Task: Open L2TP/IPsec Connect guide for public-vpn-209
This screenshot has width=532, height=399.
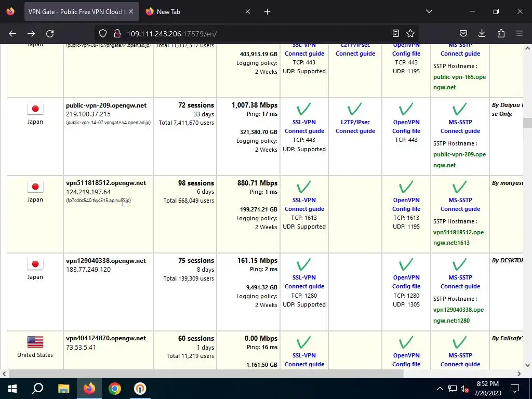Action: pyautogui.click(x=355, y=127)
